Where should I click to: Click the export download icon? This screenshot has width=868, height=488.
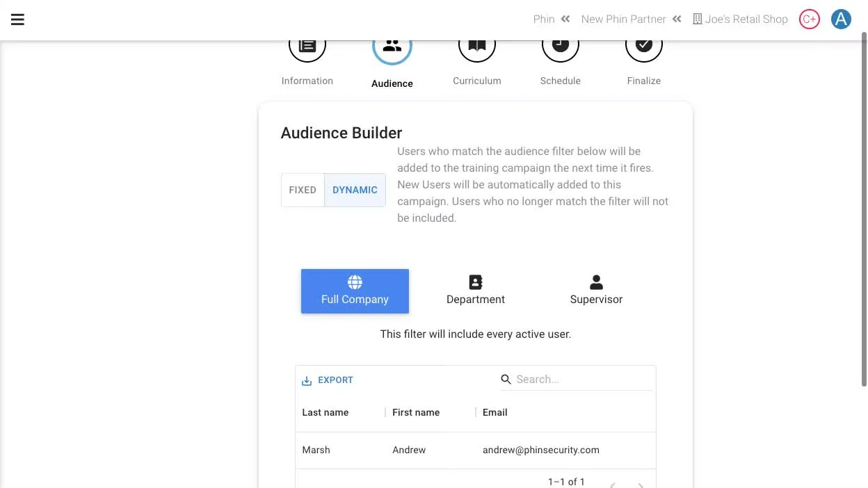click(x=307, y=381)
